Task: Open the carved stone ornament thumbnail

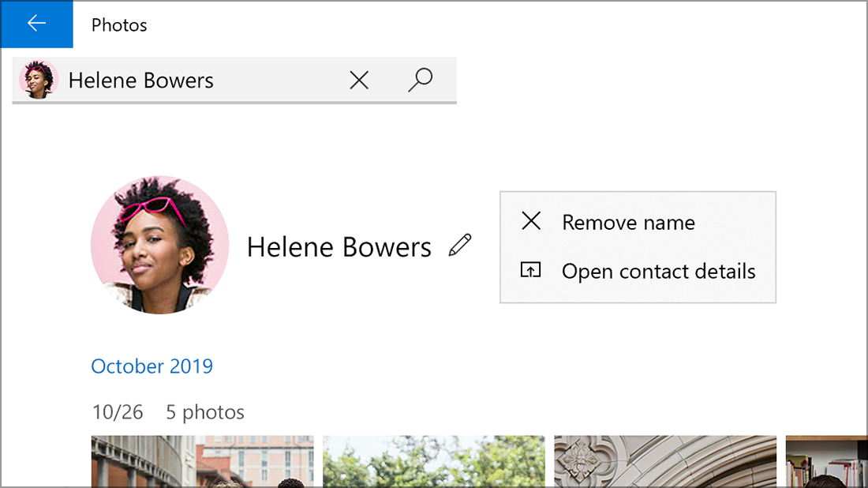Action: [665, 462]
